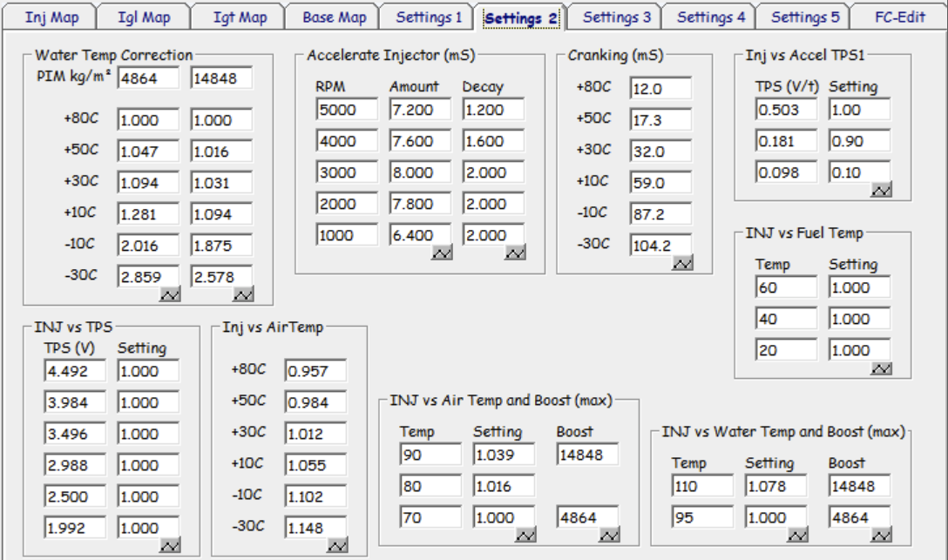Viewport: 948px width, 560px height.
Task: Click the AirTemp -30C field showing 1.148
Action: 315,528
